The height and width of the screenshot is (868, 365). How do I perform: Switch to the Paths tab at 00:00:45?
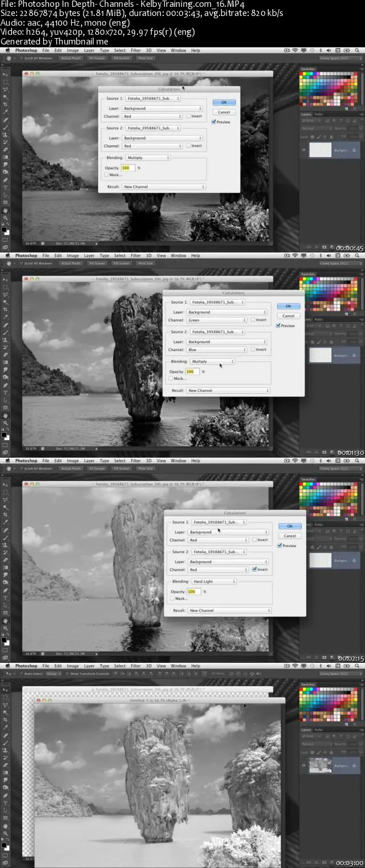[x=319, y=115]
